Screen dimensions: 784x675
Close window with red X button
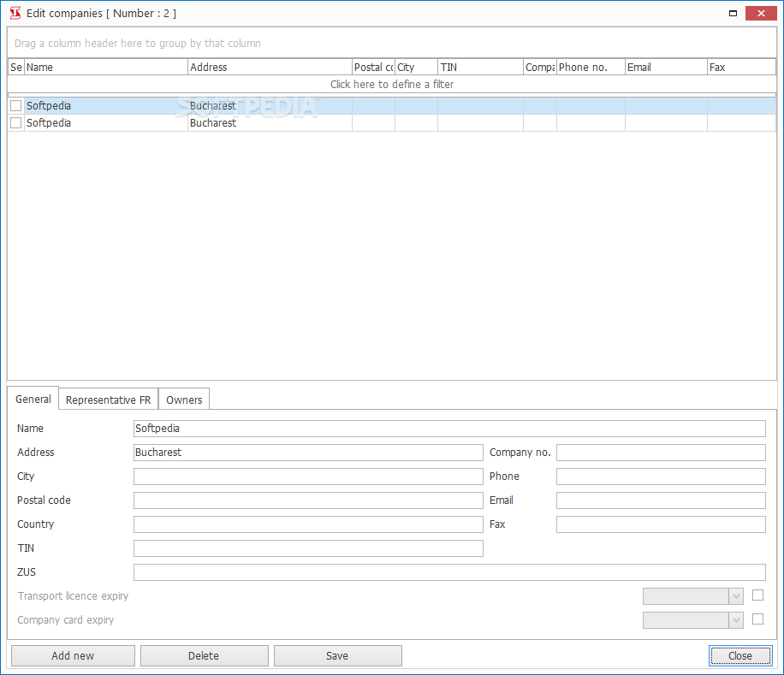pos(761,14)
